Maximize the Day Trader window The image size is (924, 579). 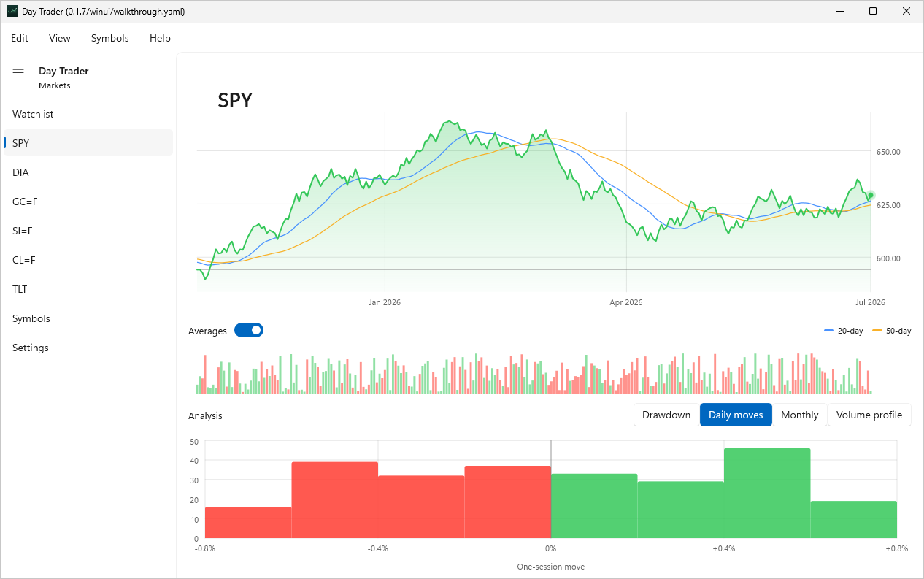click(x=873, y=11)
